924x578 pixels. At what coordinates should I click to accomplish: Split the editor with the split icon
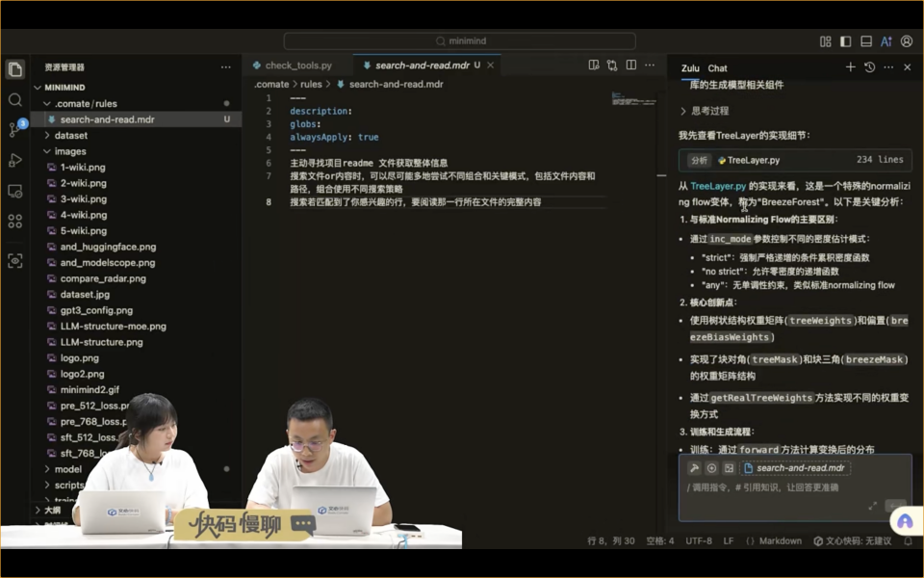631,65
